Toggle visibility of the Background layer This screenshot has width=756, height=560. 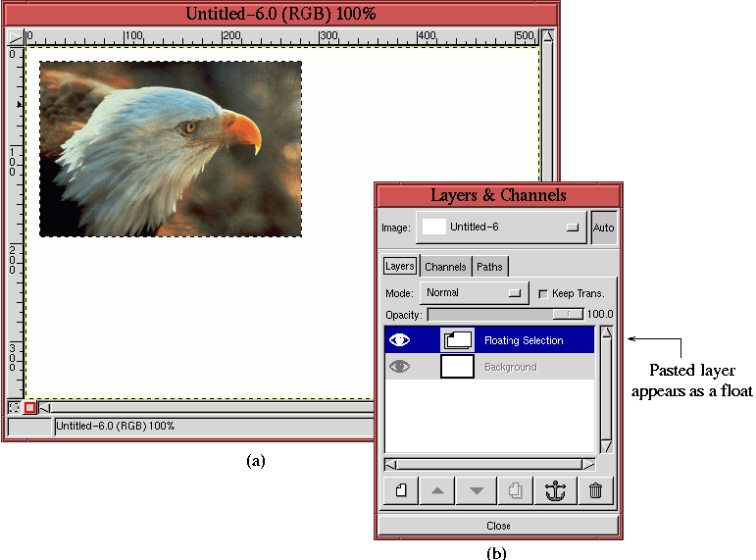pos(400,367)
